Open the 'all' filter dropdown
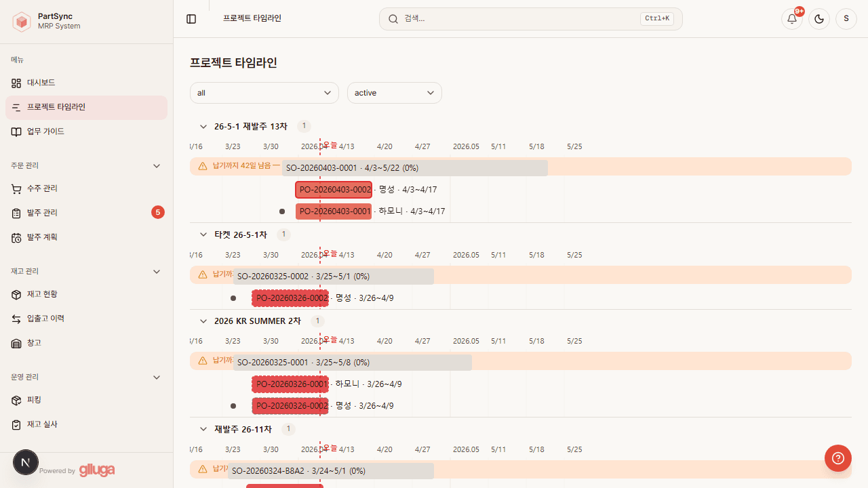Screen dimensions: 868x488 click(264, 93)
